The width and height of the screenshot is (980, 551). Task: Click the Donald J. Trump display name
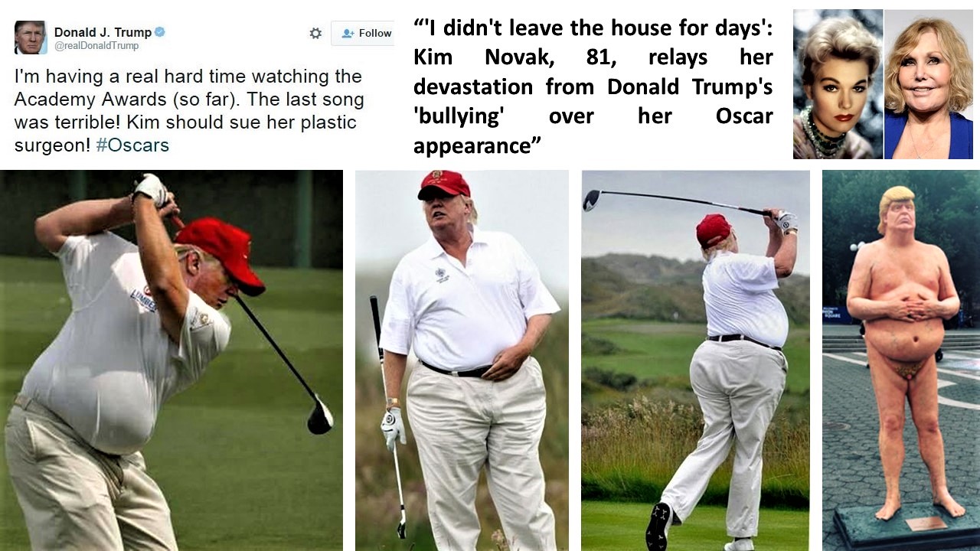(x=103, y=32)
